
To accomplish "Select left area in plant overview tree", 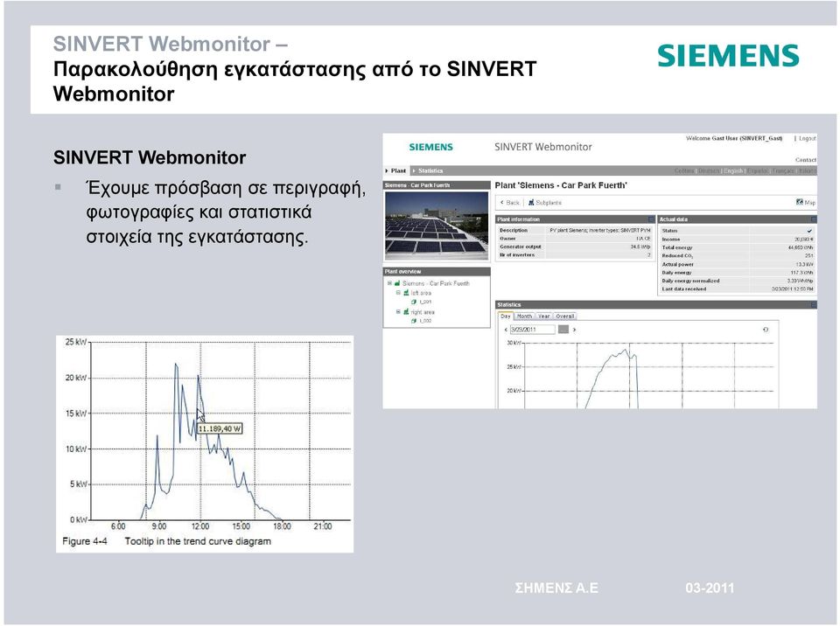I will click(421, 293).
